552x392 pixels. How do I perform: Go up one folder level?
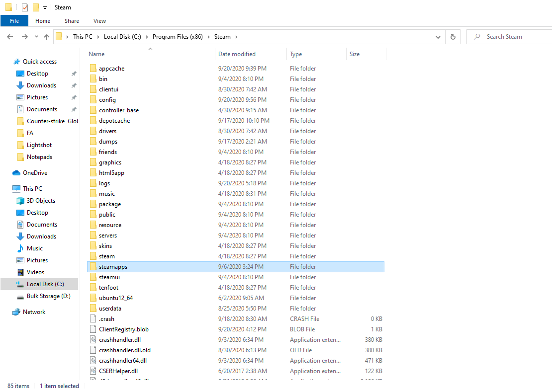coord(46,37)
